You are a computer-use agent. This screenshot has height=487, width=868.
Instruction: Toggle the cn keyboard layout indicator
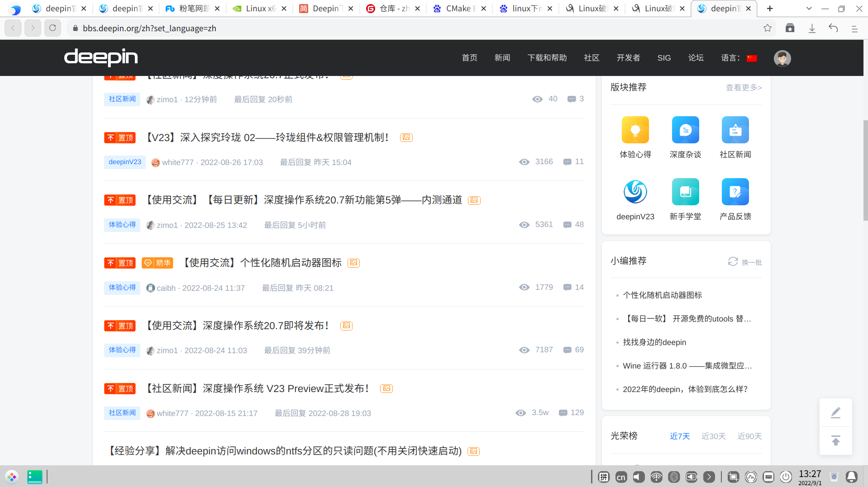[621, 477]
